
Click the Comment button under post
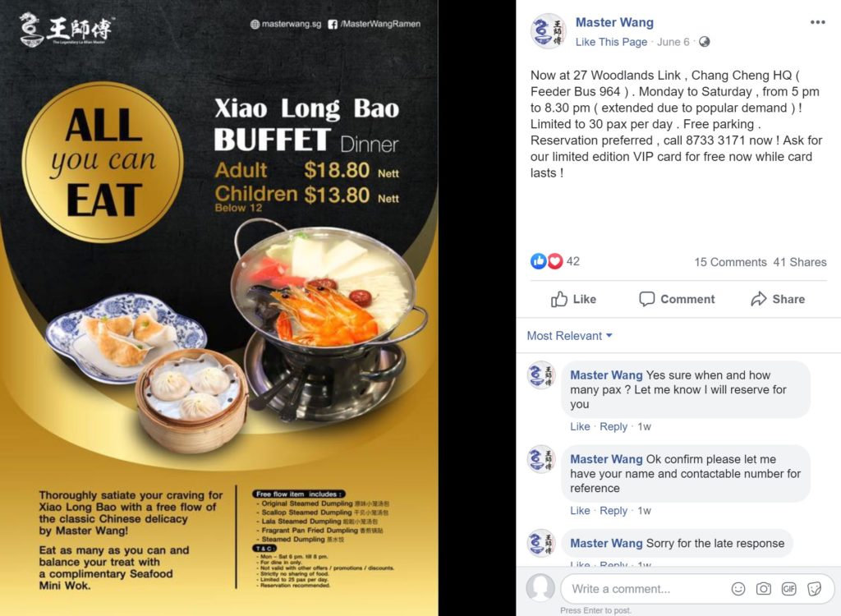coord(677,299)
